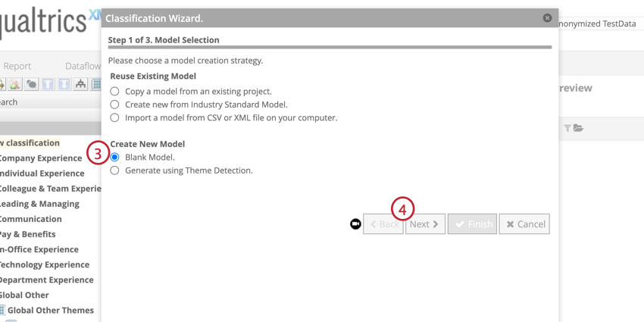Click the green checkmark toolbar icon
Screen dimensions: 644x322
[x=15, y=84]
